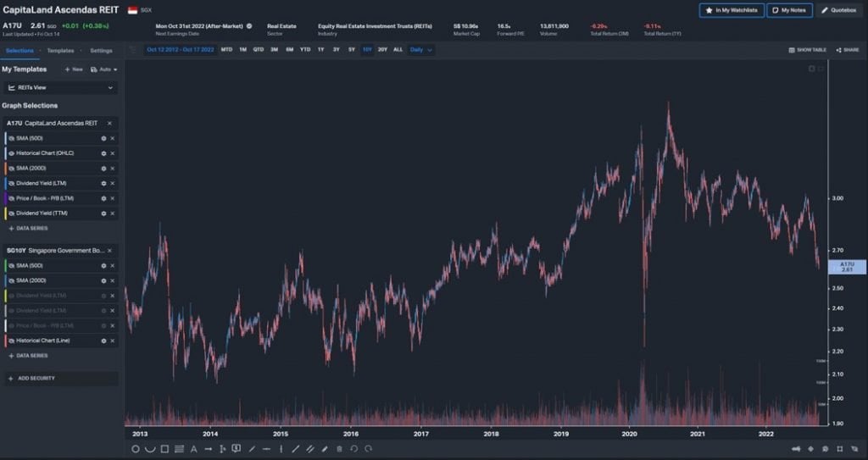Select the ALL time range
The height and width of the screenshot is (460, 868).
click(398, 50)
